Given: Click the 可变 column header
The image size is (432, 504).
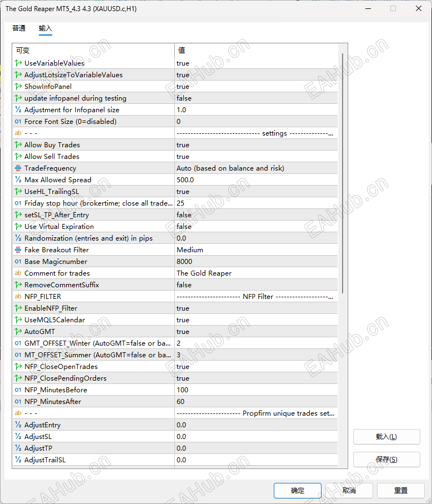Looking at the screenshot, I should click(93, 51).
